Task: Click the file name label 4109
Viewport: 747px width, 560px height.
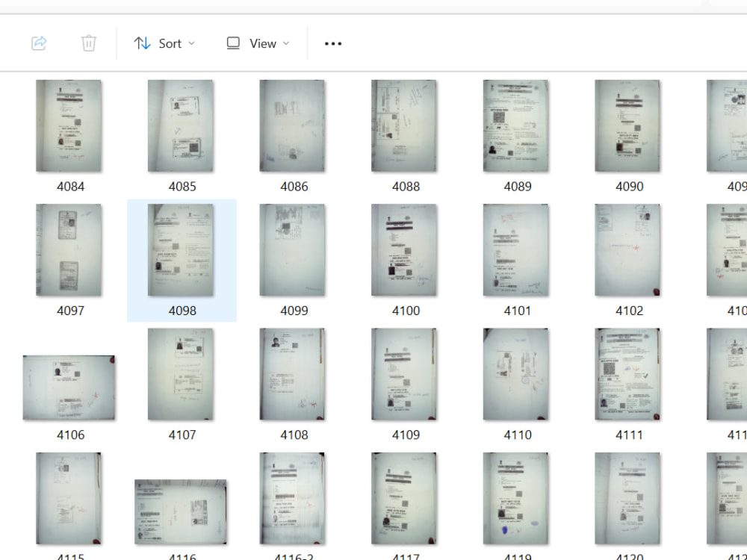Action: (x=406, y=435)
